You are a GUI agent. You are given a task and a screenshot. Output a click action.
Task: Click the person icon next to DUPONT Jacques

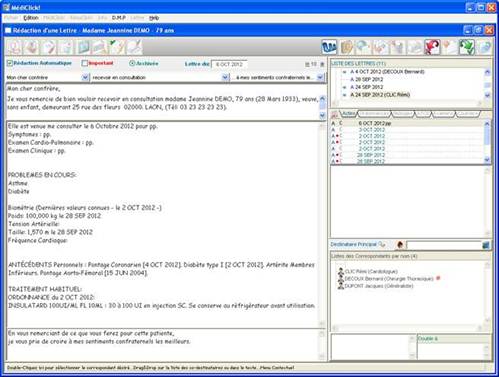click(x=341, y=286)
